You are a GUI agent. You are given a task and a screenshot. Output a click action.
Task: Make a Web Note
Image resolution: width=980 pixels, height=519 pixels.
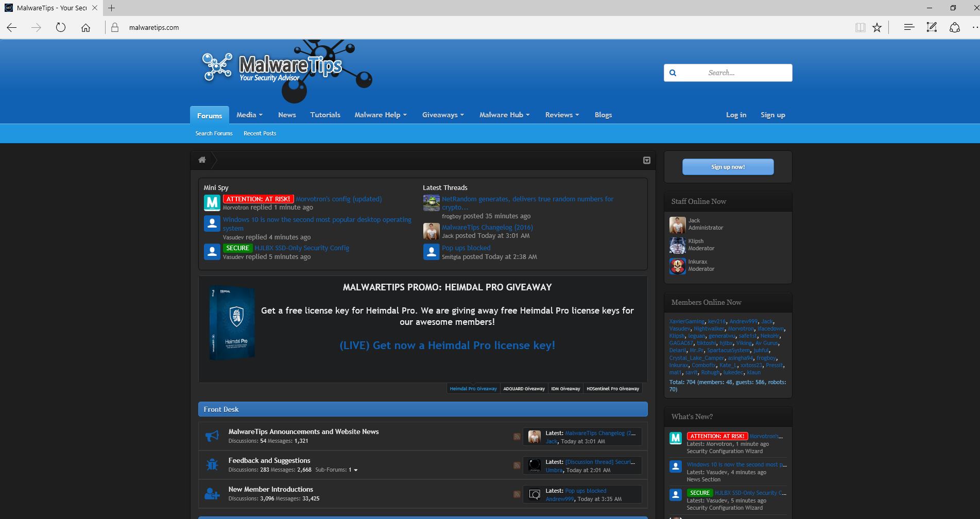tap(932, 27)
